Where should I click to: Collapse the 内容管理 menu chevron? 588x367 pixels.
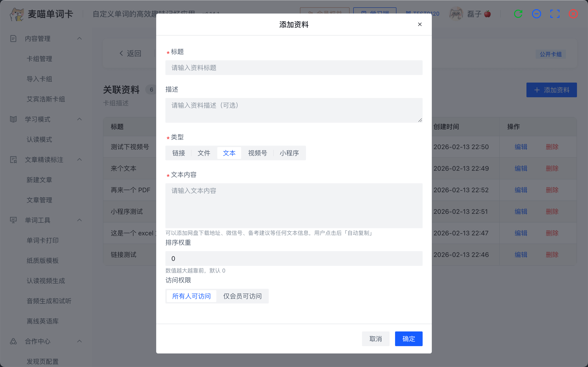pos(79,38)
